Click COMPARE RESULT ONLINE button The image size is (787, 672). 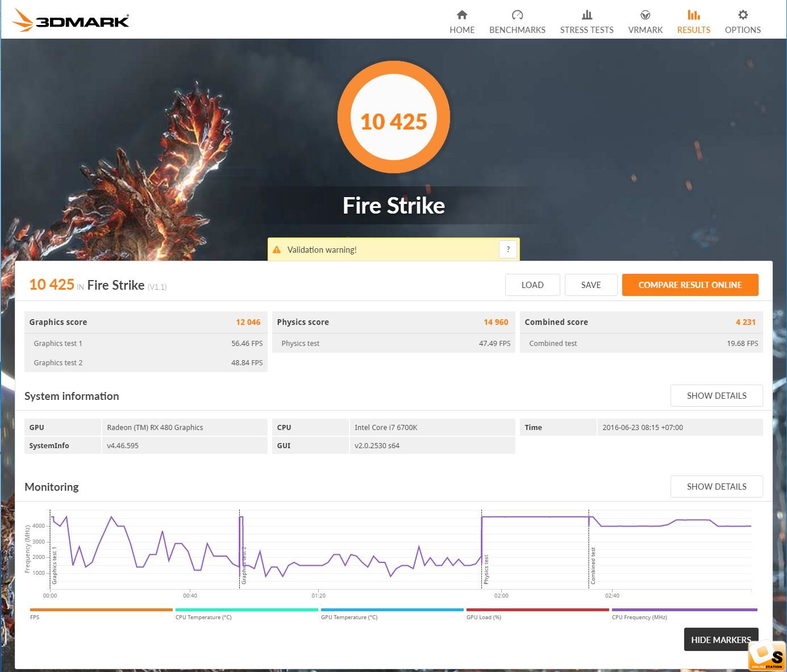(x=690, y=285)
